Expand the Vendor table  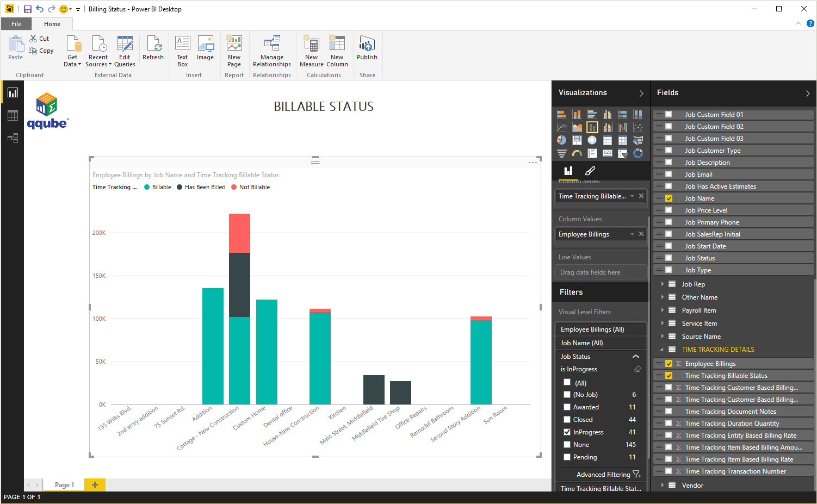pyautogui.click(x=662, y=485)
